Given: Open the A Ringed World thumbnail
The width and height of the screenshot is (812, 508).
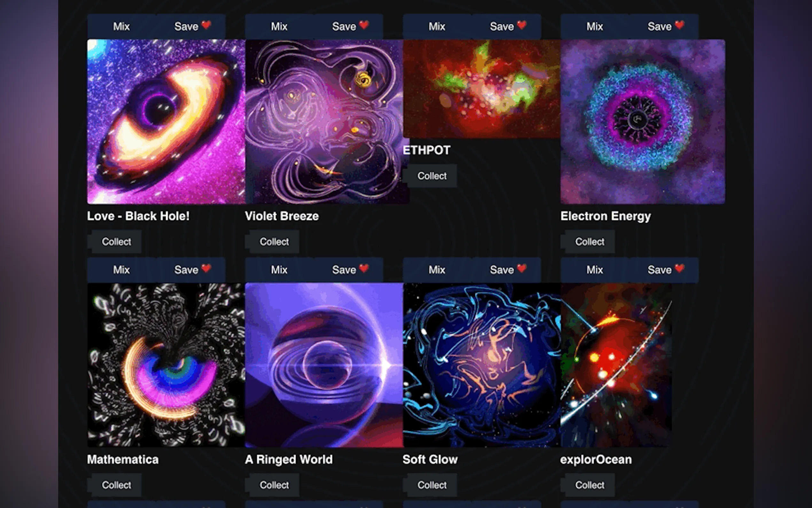Looking at the screenshot, I should [x=324, y=365].
